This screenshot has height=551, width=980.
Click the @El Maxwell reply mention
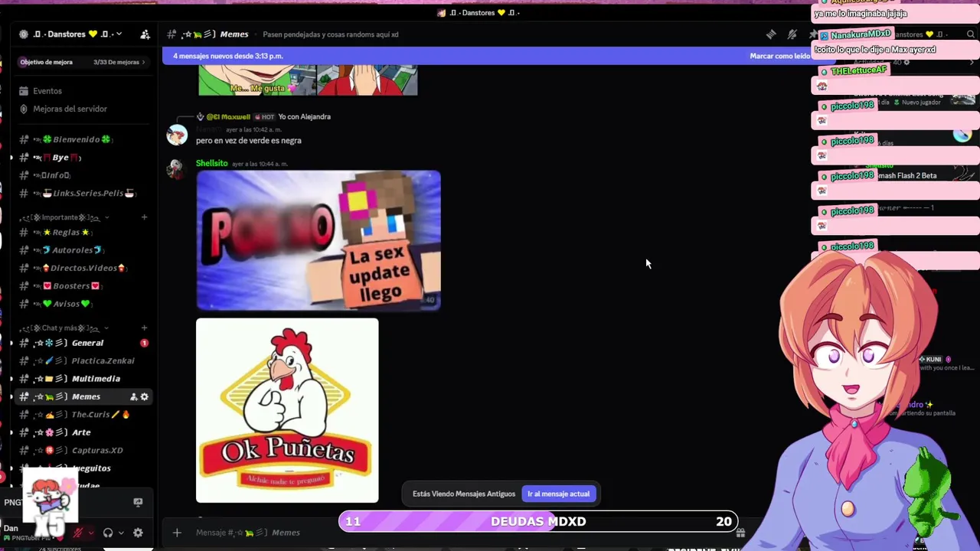[x=228, y=116]
